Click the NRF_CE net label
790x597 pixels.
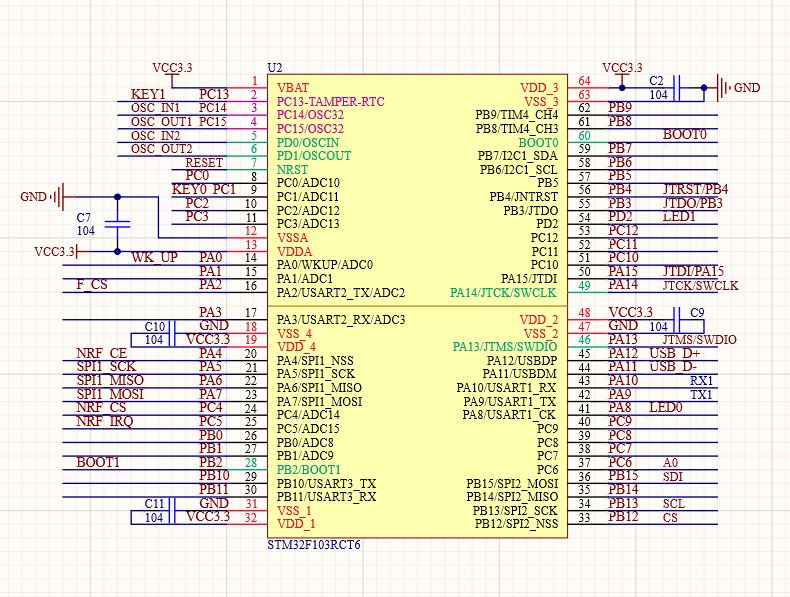[101, 353]
